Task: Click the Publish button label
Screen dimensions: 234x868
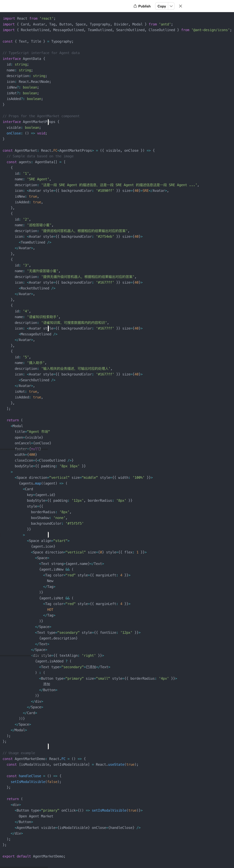Action: pos(144,6)
